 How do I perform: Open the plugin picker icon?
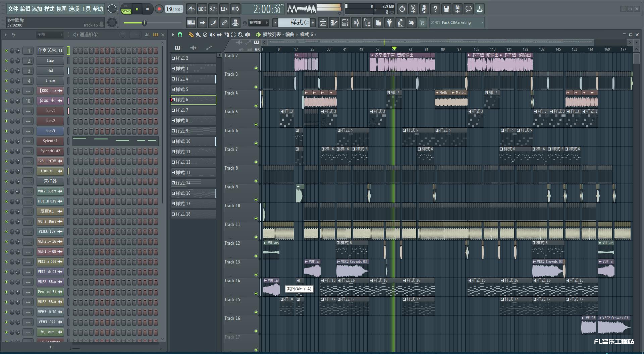point(389,23)
